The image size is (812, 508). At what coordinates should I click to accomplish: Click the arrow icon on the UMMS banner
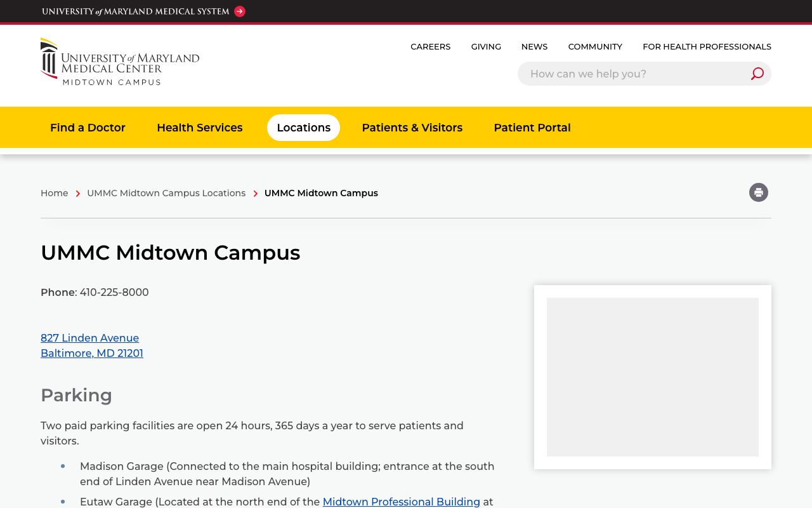click(239, 11)
